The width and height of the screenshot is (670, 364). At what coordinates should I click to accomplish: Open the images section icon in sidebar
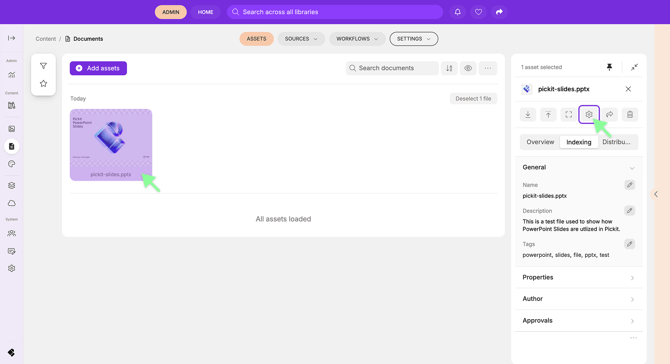(x=12, y=129)
